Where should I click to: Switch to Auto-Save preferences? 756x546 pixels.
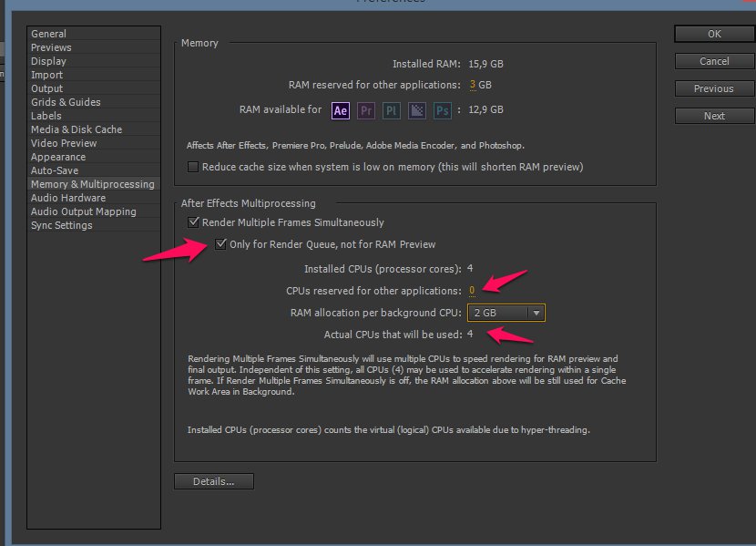55,170
